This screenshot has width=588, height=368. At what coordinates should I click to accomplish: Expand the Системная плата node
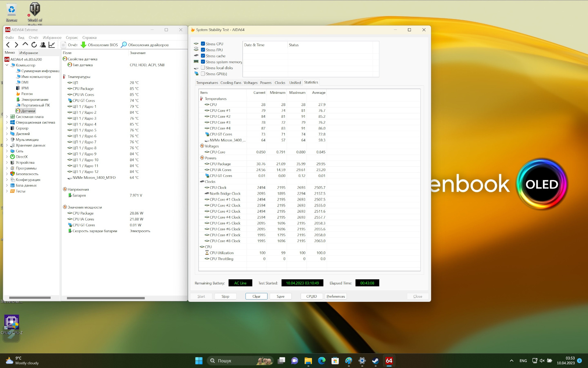(x=7, y=117)
